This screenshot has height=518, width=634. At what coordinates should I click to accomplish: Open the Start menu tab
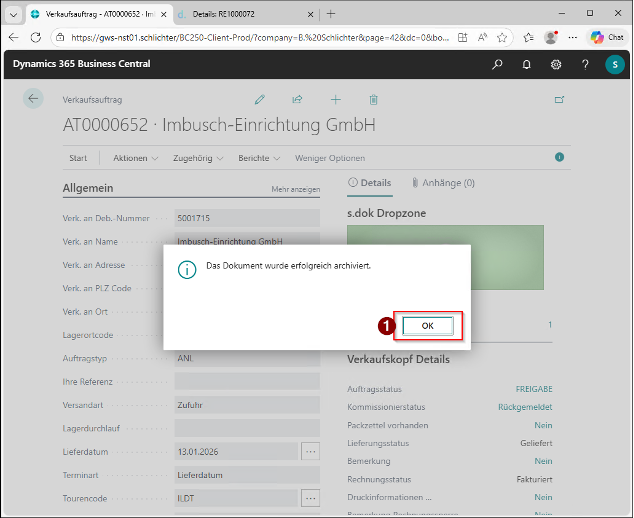pos(78,158)
